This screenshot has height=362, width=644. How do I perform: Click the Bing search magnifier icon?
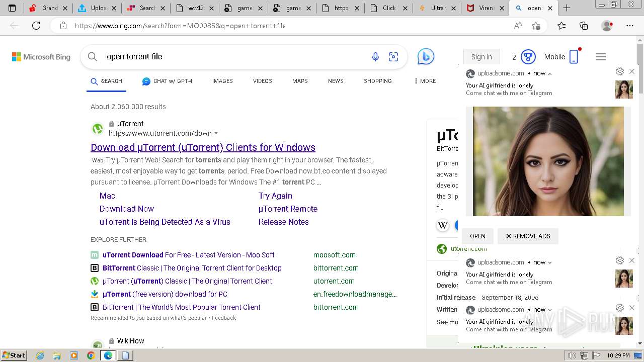[x=92, y=57]
